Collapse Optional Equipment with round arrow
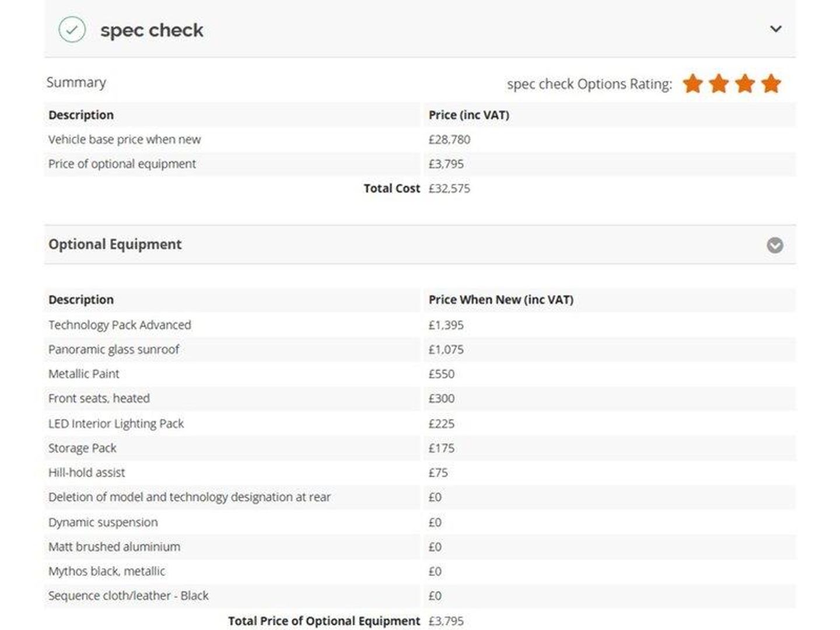This screenshot has height=630, width=840. tap(775, 245)
